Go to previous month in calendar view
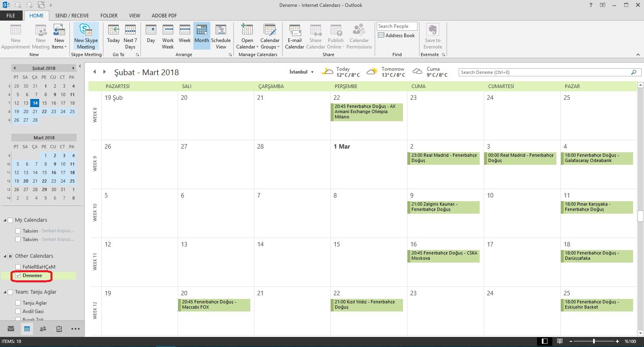This screenshot has width=644, height=347. 94,72
